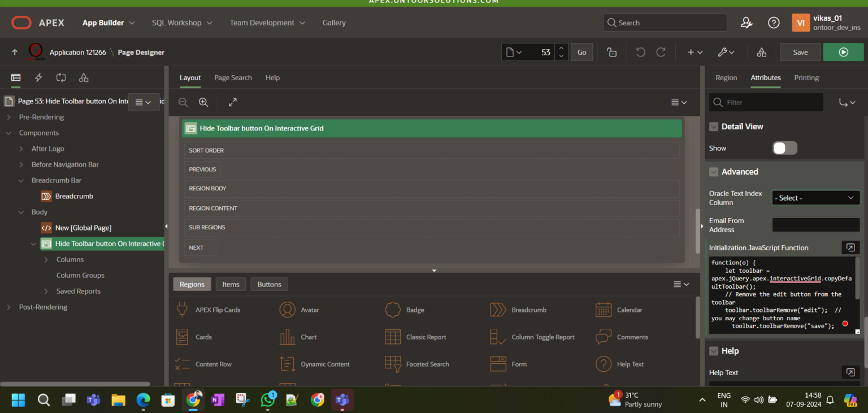Open Oracle Text Index Column dropdown
The height and width of the screenshot is (413, 868).
tap(815, 198)
